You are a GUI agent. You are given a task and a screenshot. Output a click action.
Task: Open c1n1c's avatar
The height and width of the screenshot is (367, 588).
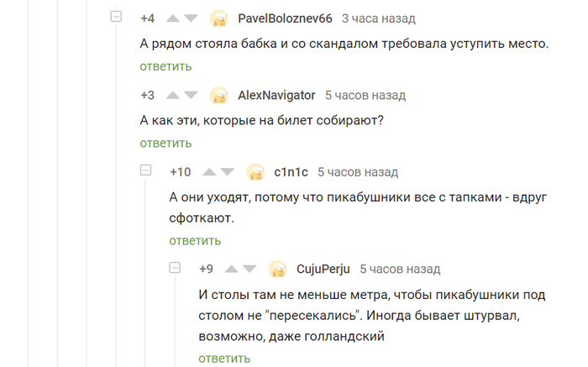[x=255, y=173]
